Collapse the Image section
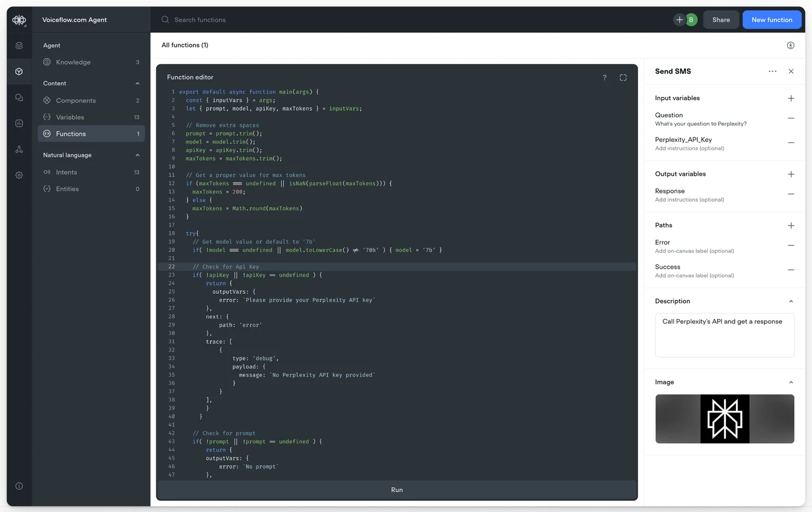The image size is (812, 512). click(x=791, y=382)
